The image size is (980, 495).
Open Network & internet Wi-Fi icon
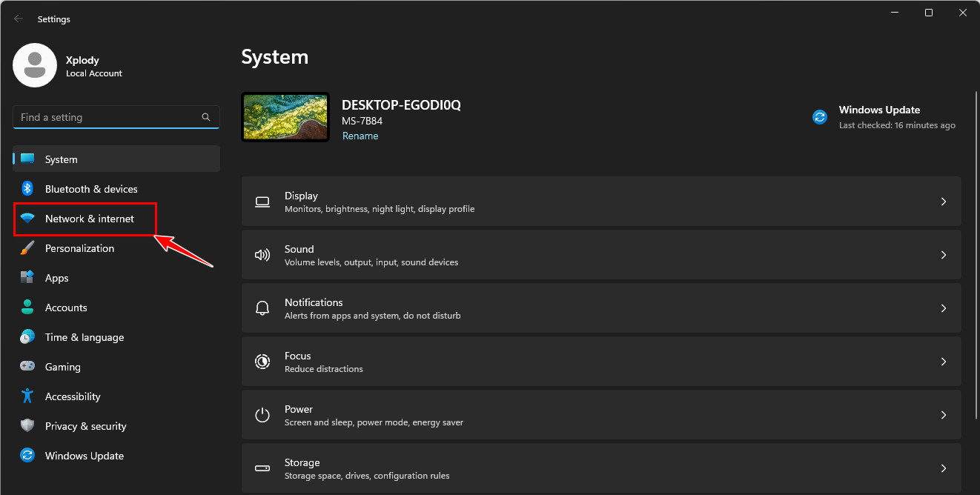coord(27,219)
